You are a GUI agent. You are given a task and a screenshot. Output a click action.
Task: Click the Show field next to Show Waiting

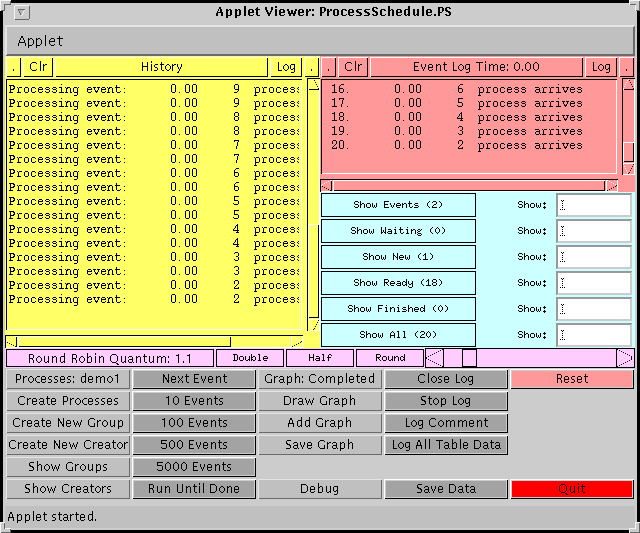(594, 231)
